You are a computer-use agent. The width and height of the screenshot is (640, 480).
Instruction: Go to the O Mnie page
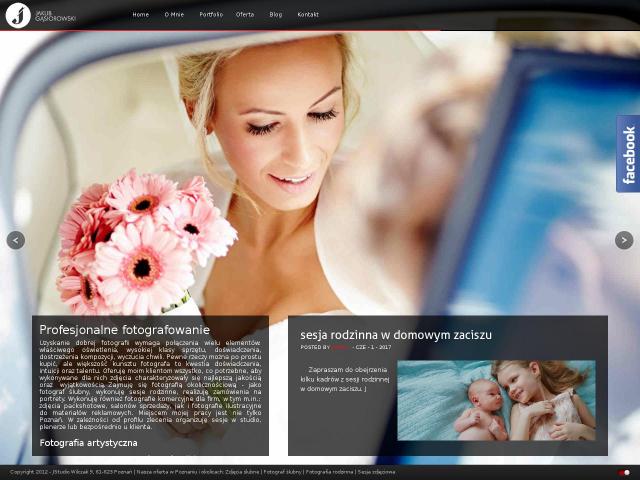174,14
